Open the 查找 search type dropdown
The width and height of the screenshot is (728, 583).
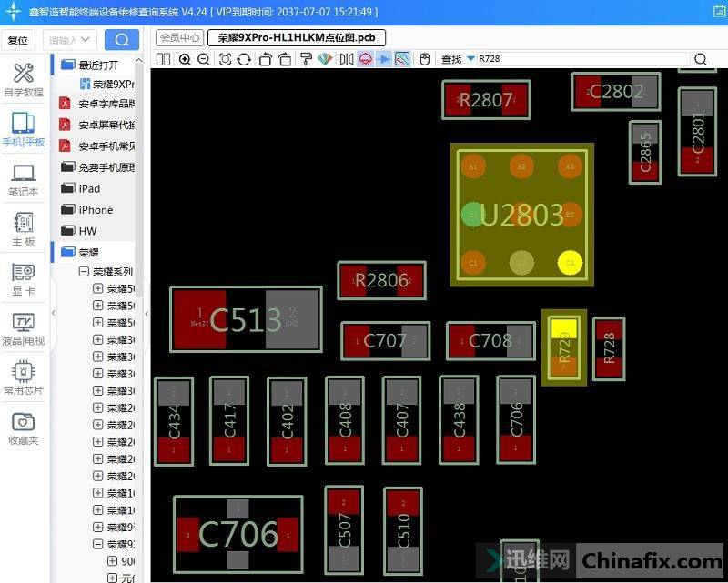coord(470,59)
